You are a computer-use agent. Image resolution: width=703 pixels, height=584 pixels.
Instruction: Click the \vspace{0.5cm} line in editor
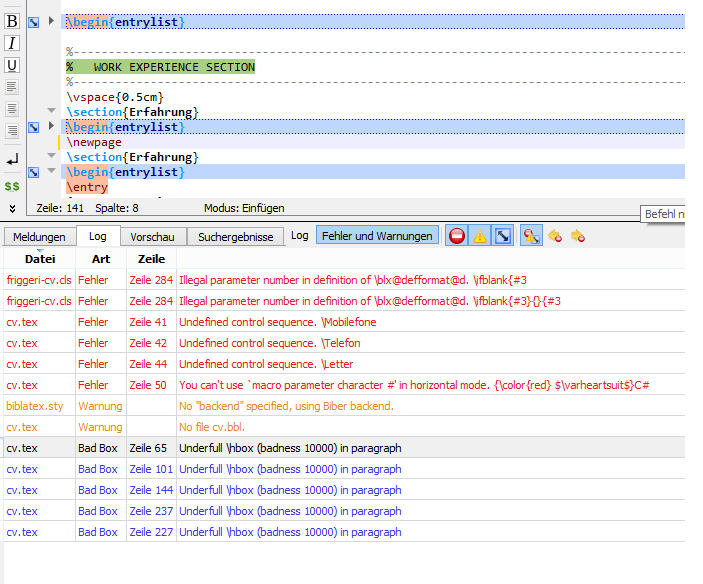coord(115,97)
